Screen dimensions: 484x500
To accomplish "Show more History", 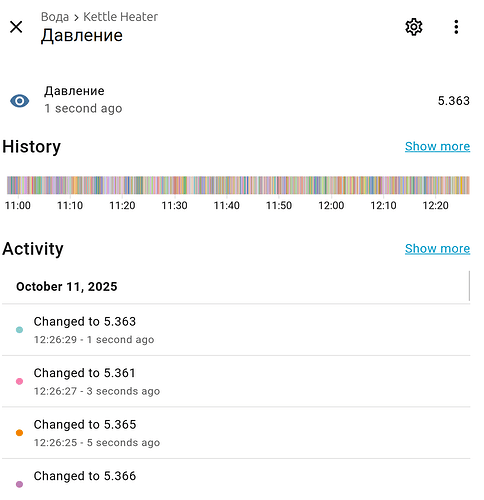I will click(437, 146).
